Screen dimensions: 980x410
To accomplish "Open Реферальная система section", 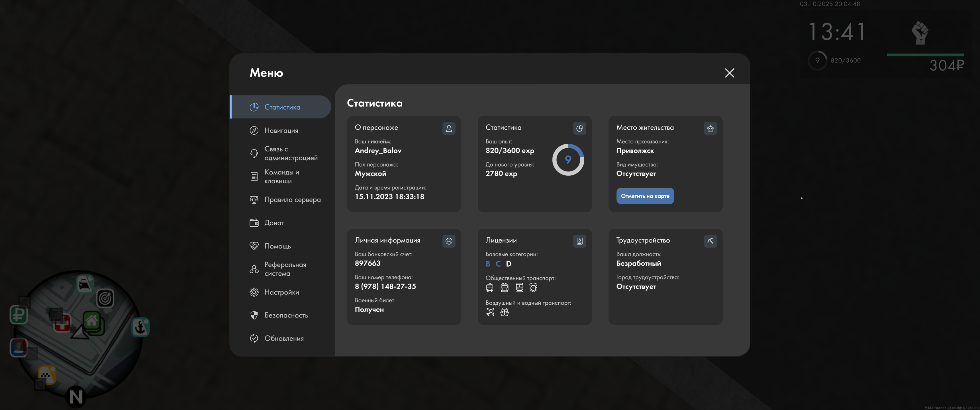I will [x=285, y=269].
